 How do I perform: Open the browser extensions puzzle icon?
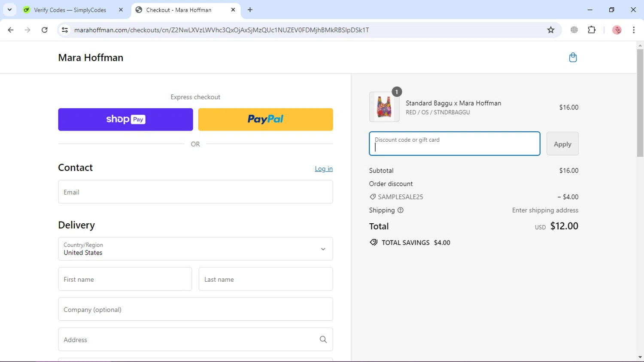click(x=592, y=30)
